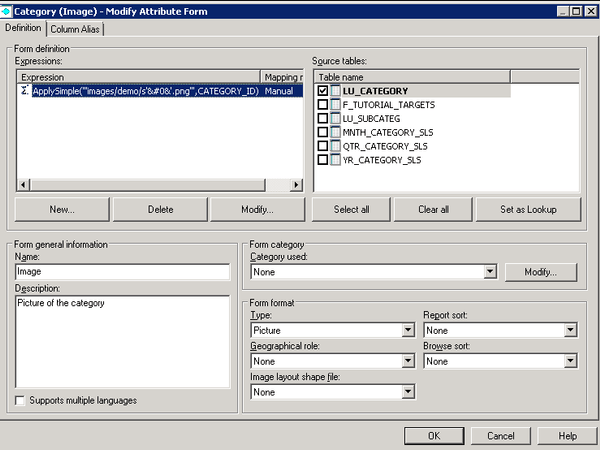Check the YR_CATEGORY_SLS checkbox
The image size is (600, 450).
(323, 160)
